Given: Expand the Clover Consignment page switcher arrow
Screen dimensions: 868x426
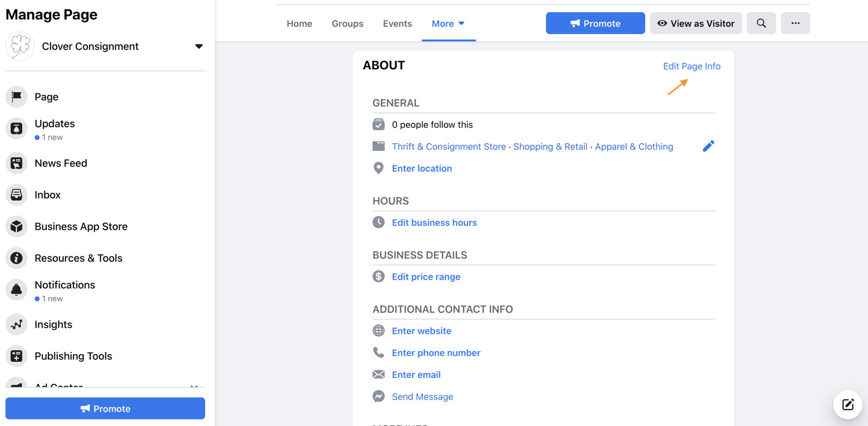Looking at the screenshot, I should [198, 46].
